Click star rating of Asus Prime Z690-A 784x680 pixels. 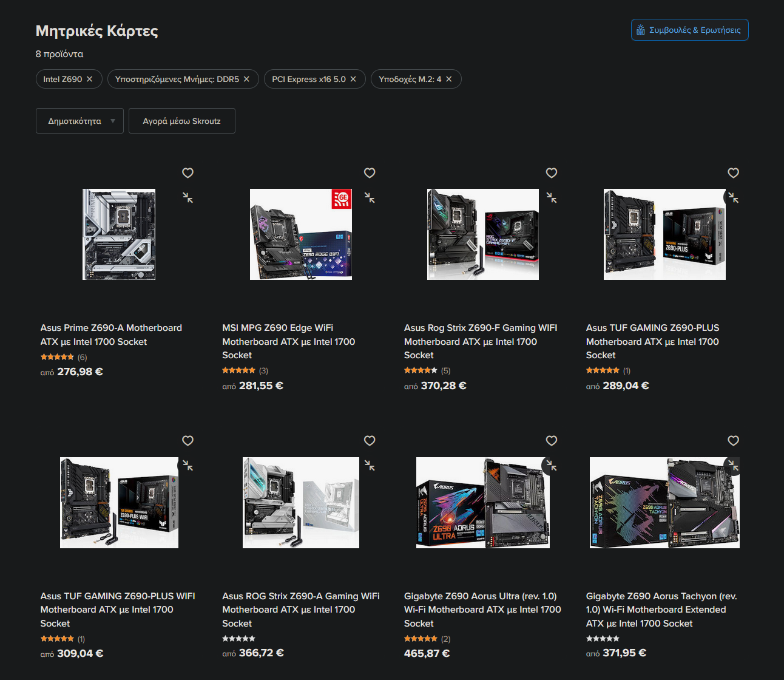coord(57,357)
